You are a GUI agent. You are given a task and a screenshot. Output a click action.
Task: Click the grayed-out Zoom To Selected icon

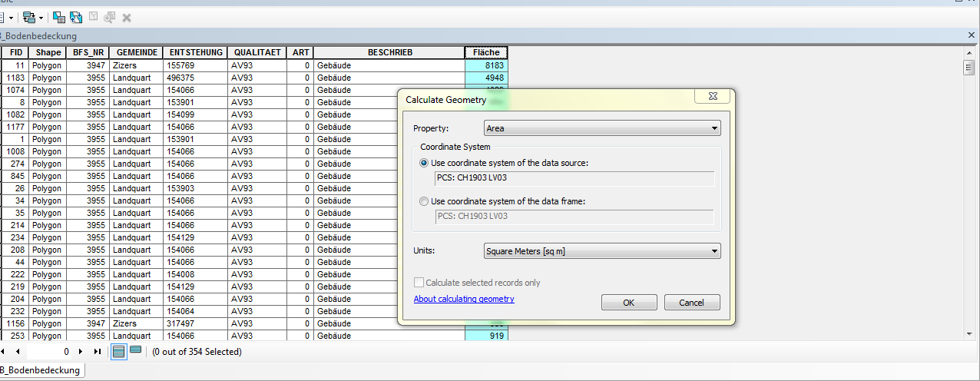click(x=110, y=17)
